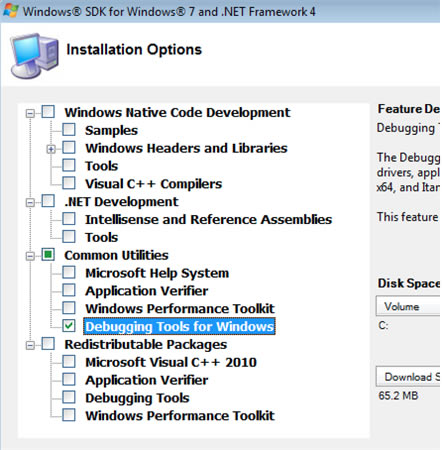This screenshot has height=450, width=442.
Task: Enable the Samples checkbox
Action: coord(69,130)
